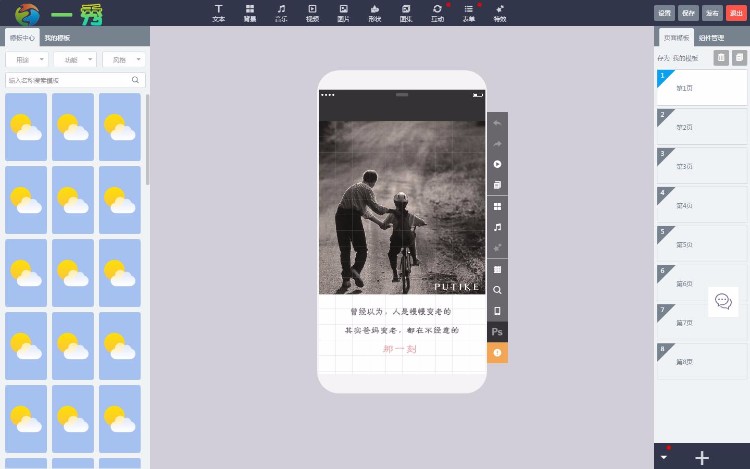Switch to the 组件管理 tab
Viewport: 750px width, 469px height.
[x=711, y=37]
